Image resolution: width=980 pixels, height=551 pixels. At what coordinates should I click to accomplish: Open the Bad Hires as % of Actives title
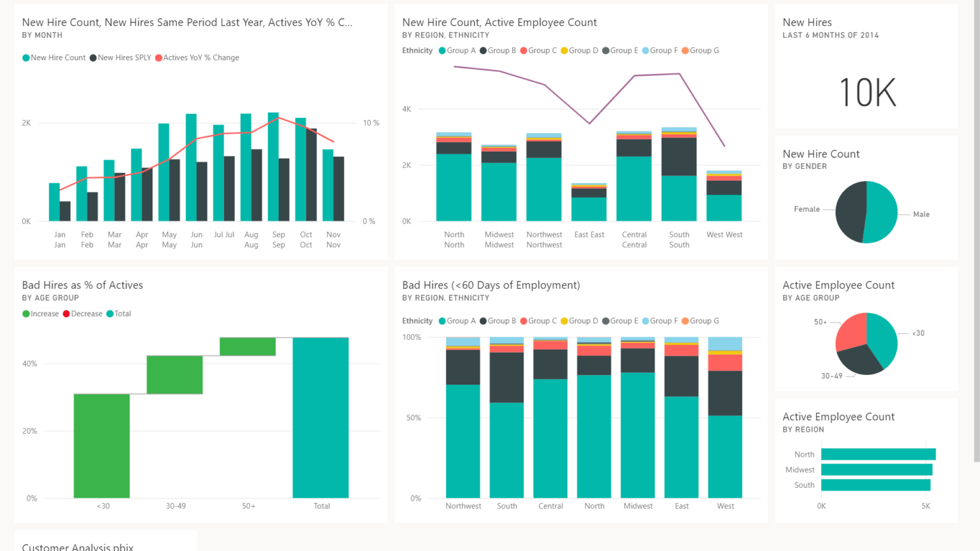coord(82,286)
